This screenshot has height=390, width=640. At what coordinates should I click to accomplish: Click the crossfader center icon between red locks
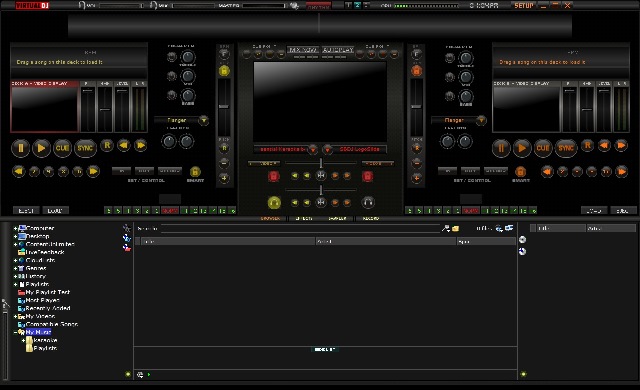click(x=321, y=176)
